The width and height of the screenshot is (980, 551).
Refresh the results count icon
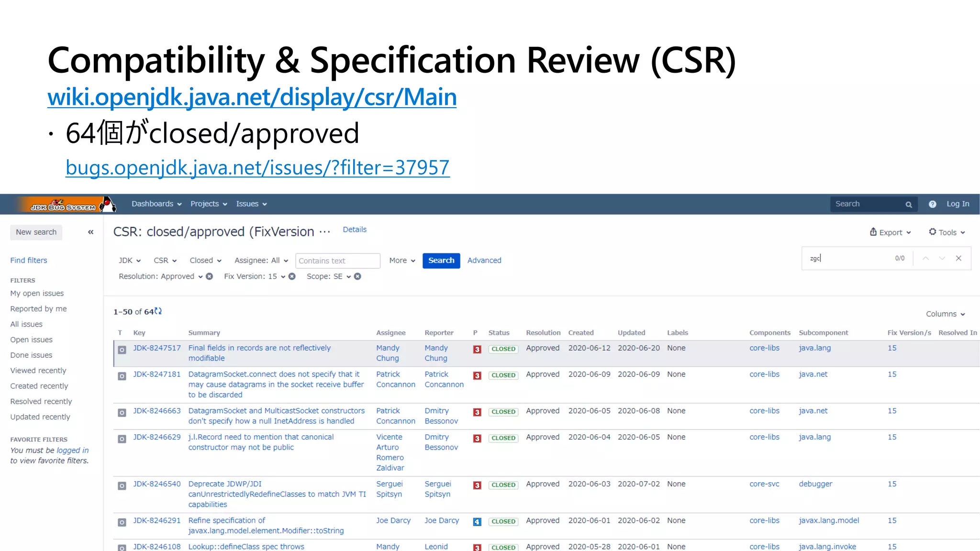point(158,311)
